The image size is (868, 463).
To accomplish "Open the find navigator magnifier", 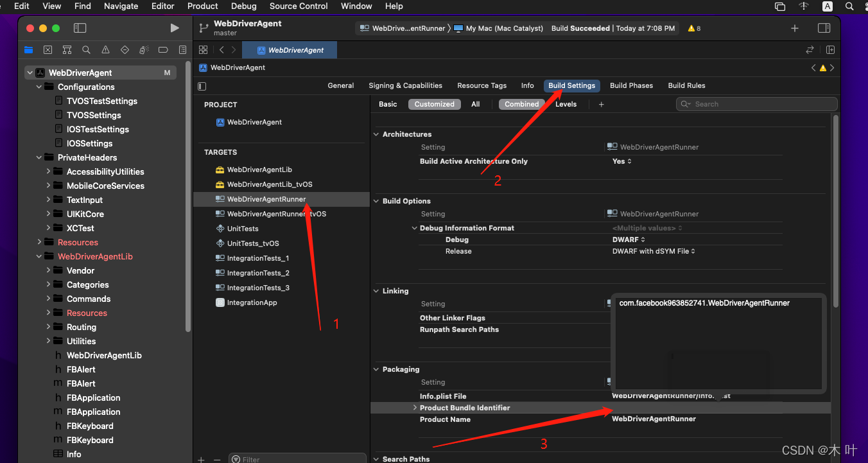I will pyautogui.click(x=86, y=50).
